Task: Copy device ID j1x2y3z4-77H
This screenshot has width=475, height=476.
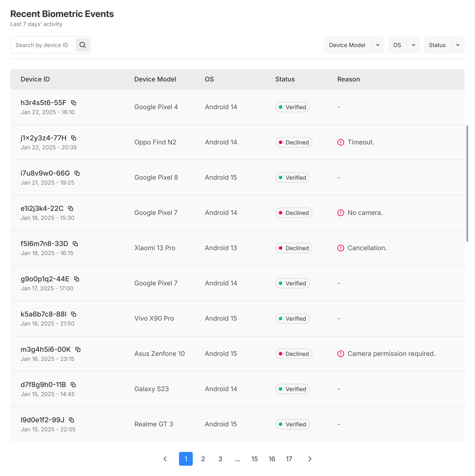Action: 74,138
